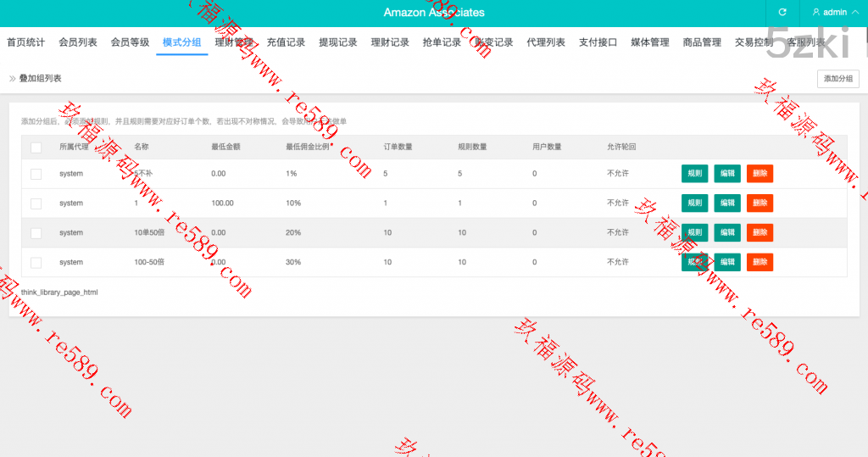Select the 代理列表 tab
This screenshot has width=868, height=457.
pos(546,42)
